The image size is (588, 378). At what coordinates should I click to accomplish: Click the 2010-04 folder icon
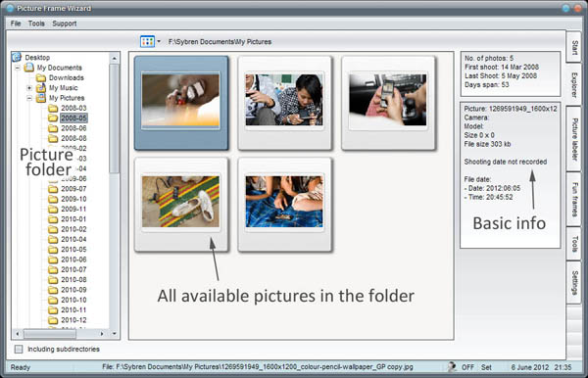click(x=53, y=239)
